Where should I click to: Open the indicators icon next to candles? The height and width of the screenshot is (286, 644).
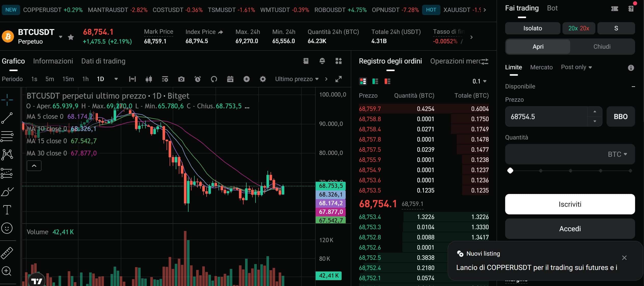(x=149, y=79)
